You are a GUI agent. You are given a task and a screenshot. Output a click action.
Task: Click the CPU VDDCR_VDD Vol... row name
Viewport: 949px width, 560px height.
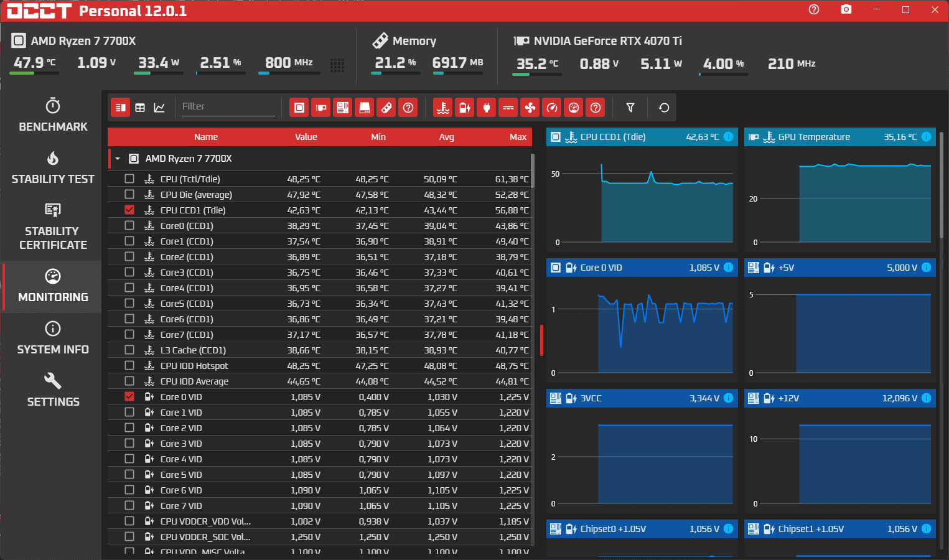[205, 521]
